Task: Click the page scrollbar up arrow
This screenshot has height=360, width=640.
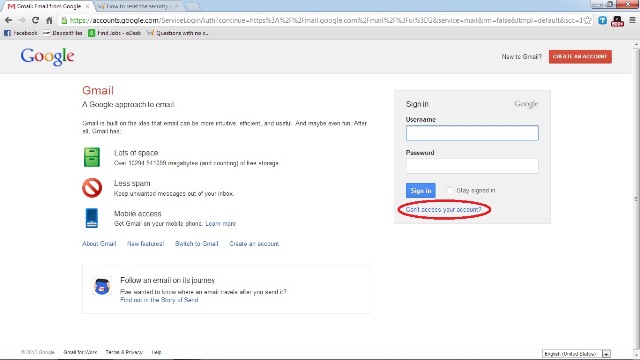Action: tap(636, 44)
